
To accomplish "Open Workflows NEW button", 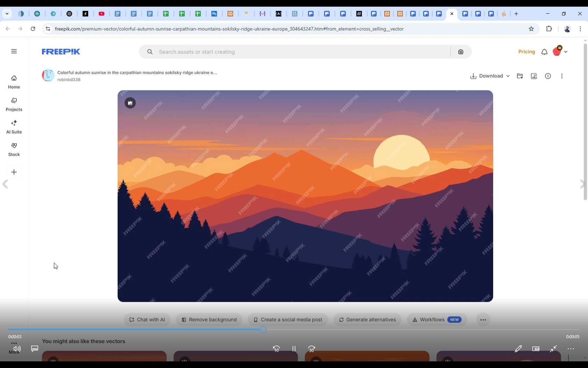I will click(x=437, y=320).
